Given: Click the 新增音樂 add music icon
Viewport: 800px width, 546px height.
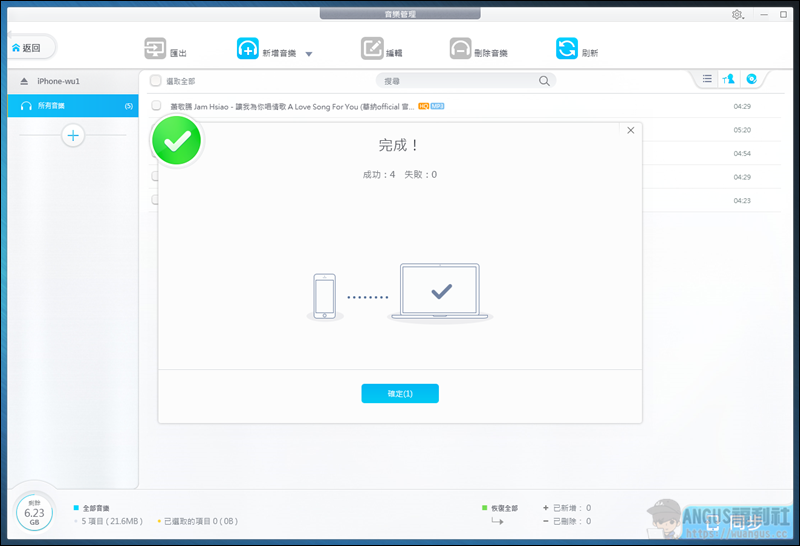Looking at the screenshot, I should [x=248, y=49].
